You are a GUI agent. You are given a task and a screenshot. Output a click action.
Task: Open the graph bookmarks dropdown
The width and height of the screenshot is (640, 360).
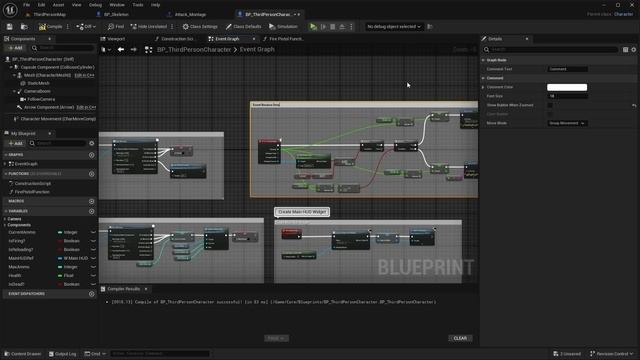point(106,49)
